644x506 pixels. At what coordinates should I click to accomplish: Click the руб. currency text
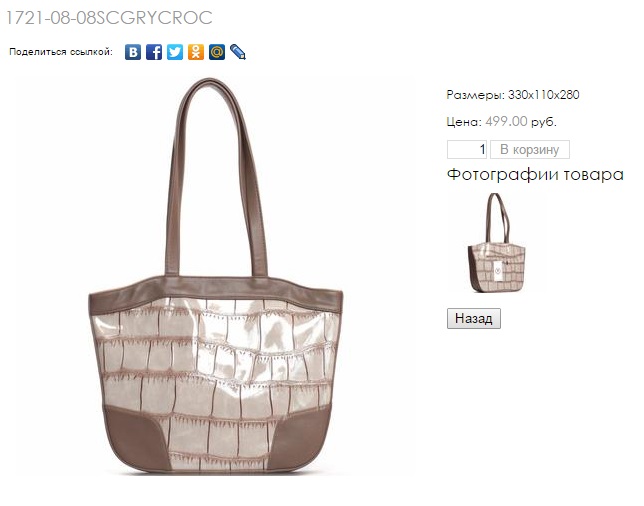click(x=544, y=122)
